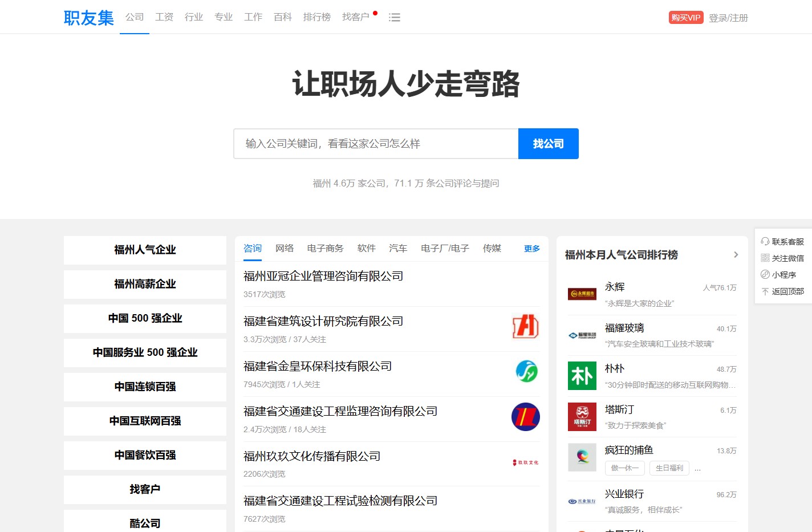Screen dimensions: 812x532
Task: Select the 电子厂/电子 industry tab
Action: [x=445, y=249]
